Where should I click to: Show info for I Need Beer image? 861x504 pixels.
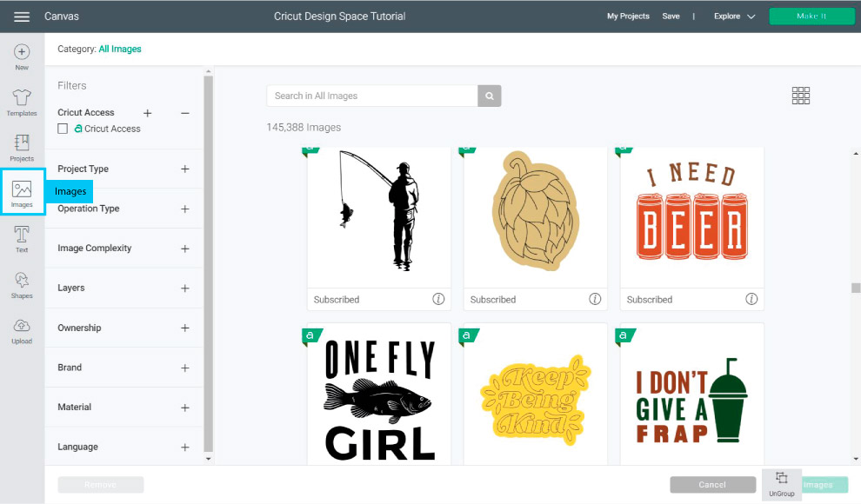click(751, 299)
